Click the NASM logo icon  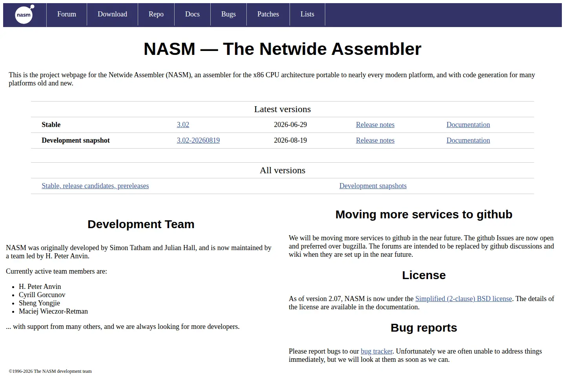click(x=24, y=15)
